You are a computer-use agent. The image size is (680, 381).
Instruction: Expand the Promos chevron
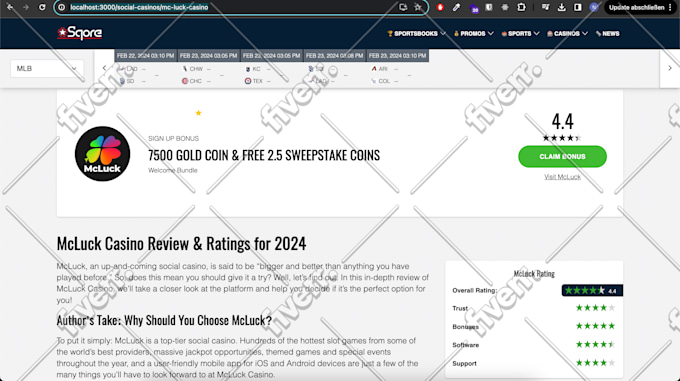[490, 33]
